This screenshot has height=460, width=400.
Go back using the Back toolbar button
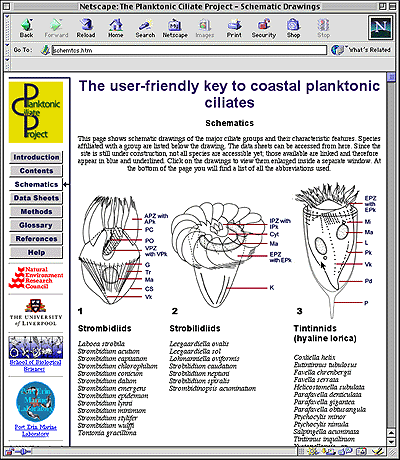pyautogui.click(x=26, y=28)
